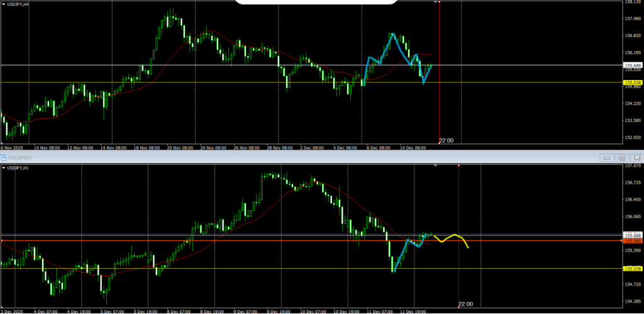Close the USDJPY,H1 chart window
The image size is (644, 314).
(636, 157)
